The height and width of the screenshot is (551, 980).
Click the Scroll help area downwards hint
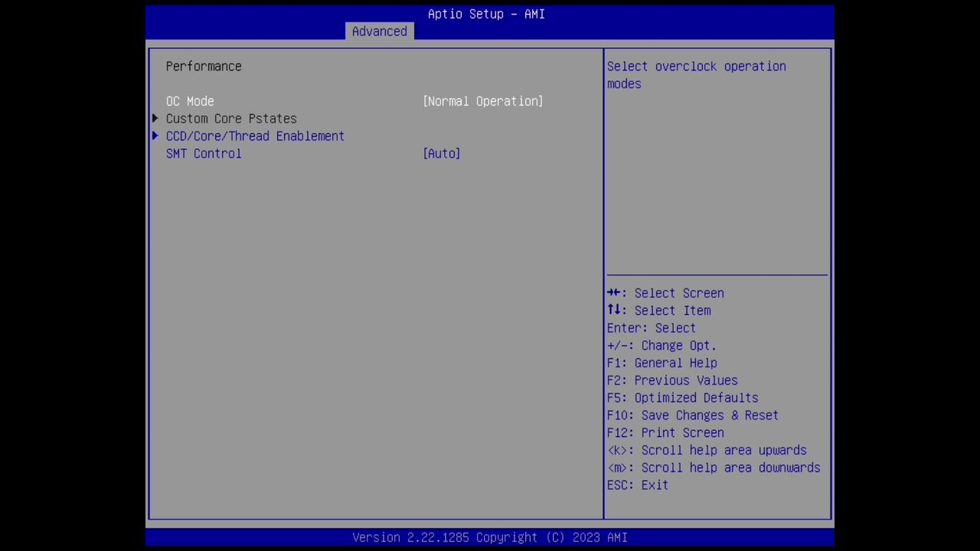click(x=714, y=468)
